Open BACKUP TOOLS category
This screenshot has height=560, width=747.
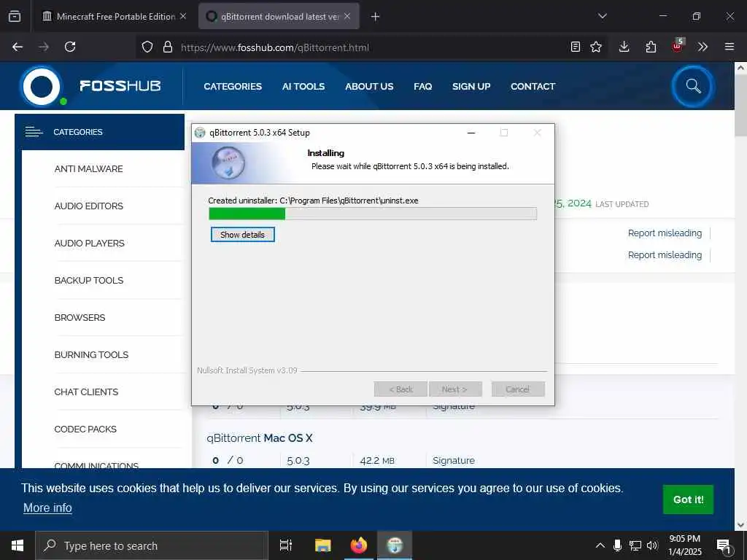(x=88, y=281)
